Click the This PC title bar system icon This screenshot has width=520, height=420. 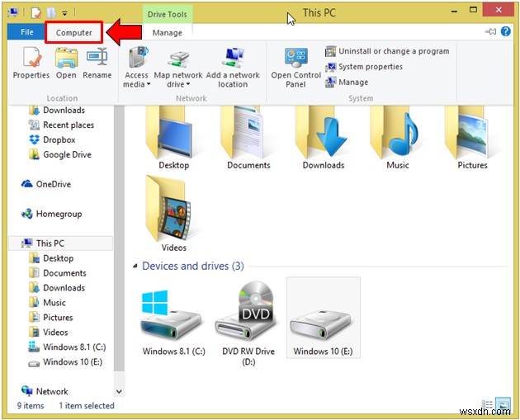[x=13, y=12]
